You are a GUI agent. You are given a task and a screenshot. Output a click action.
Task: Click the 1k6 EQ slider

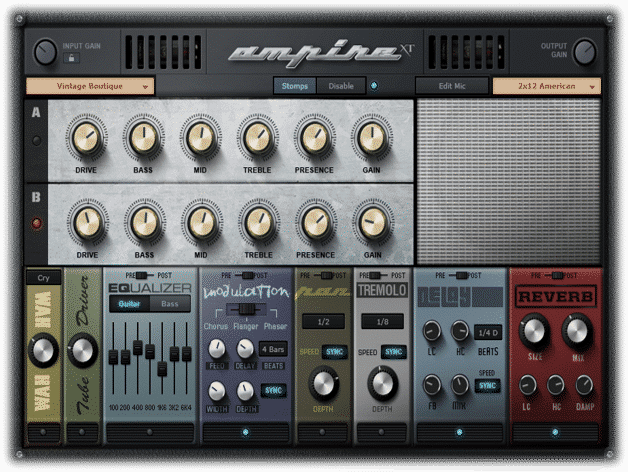pyautogui.click(x=162, y=369)
